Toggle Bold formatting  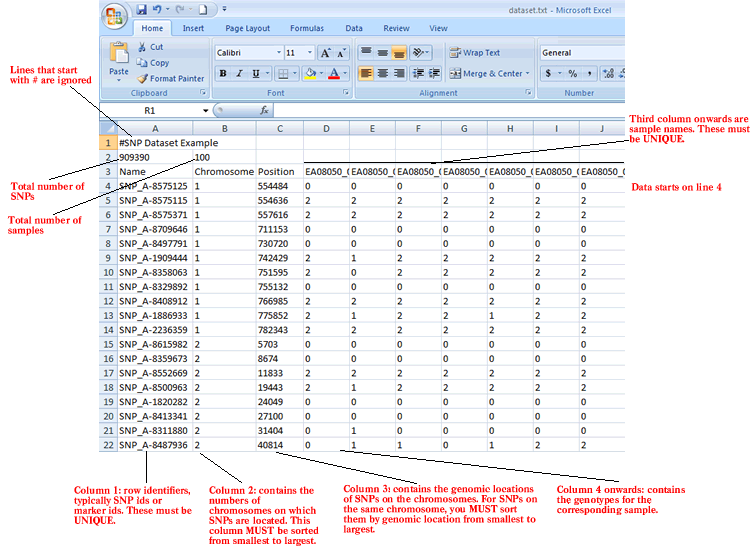tap(223, 74)
